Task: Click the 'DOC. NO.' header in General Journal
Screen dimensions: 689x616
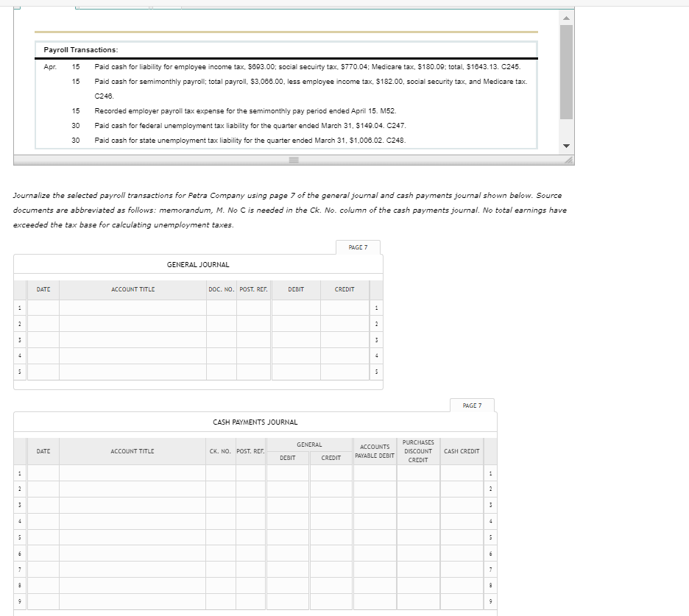Action: tap(221, 289)
